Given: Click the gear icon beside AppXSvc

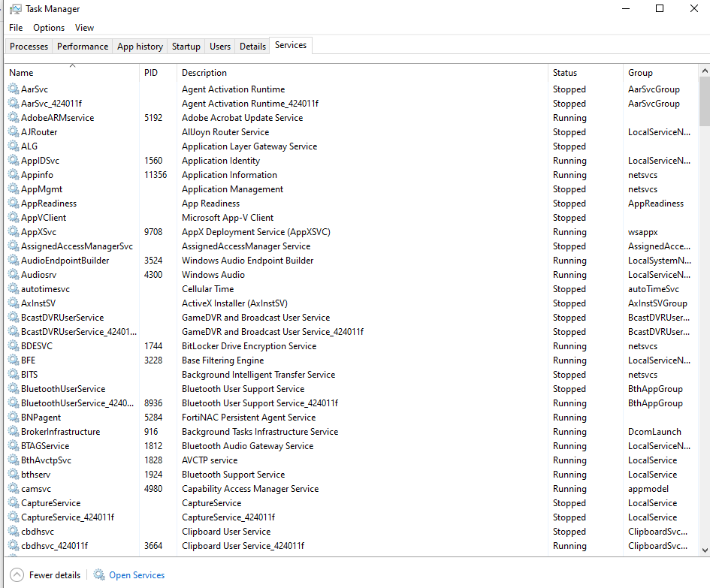Looking at the screenshot, I should [x=14, y=232].
